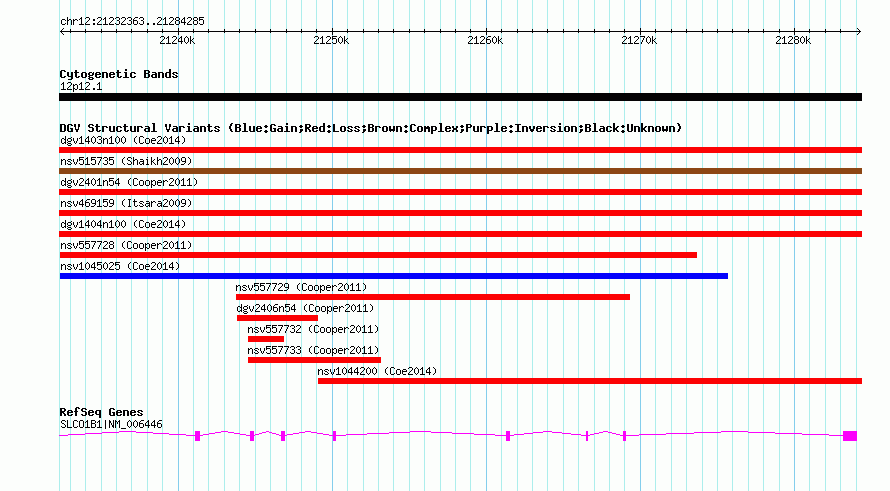The image size is (890, 491).
Task: Select the blue gain bar nsv1045025
Action: (x=394, y=276)
